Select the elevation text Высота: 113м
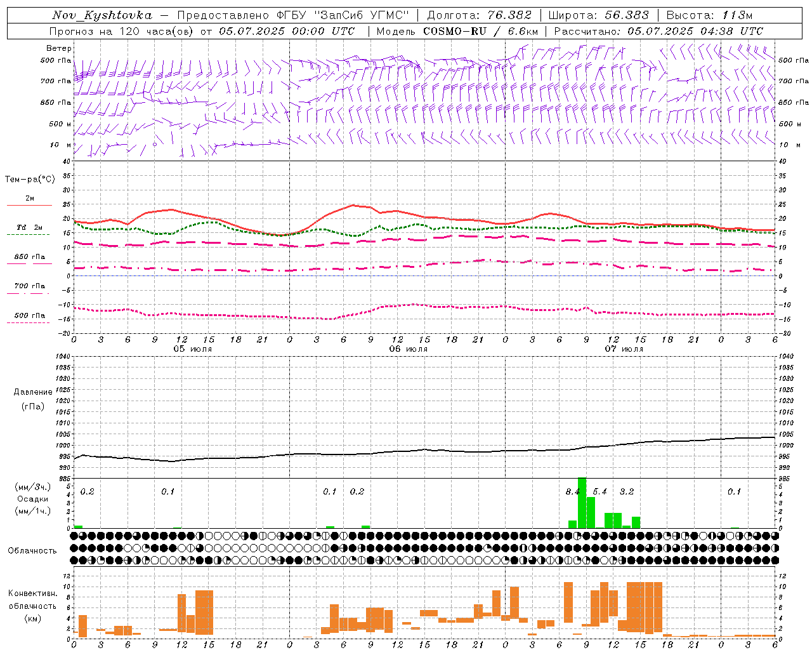The image size is (812, 650). [x=709, y=15]
